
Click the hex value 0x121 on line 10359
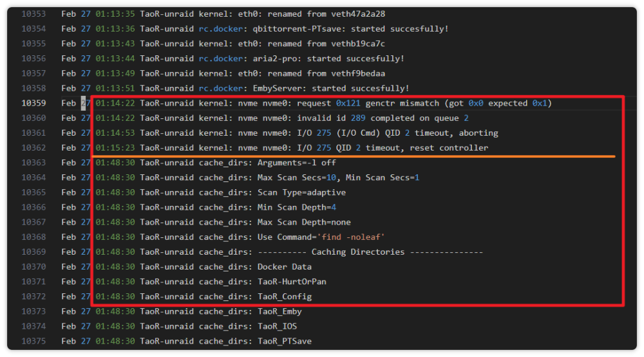tap(348, 103)
